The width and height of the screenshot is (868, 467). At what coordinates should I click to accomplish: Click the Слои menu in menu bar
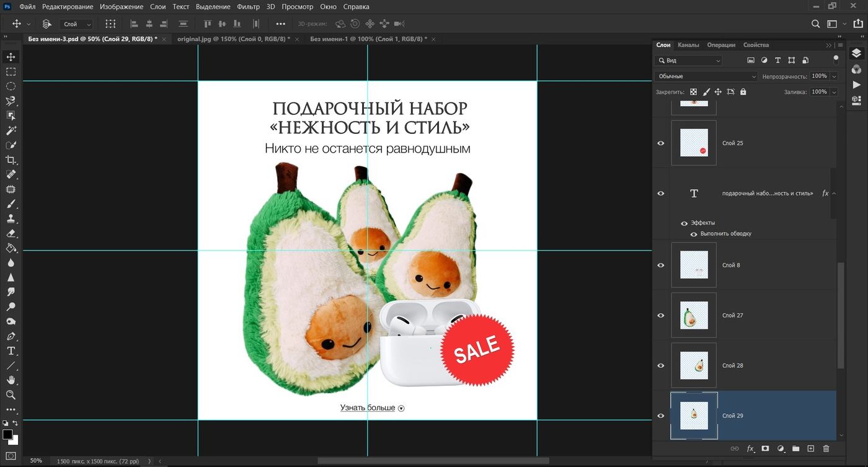pyautogui.click(x=157, y=7)
